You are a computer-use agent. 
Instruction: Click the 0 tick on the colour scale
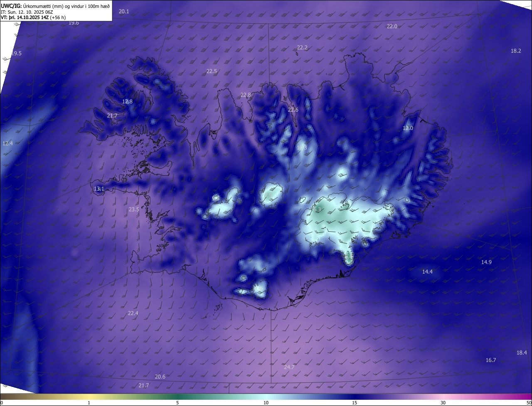2,403
